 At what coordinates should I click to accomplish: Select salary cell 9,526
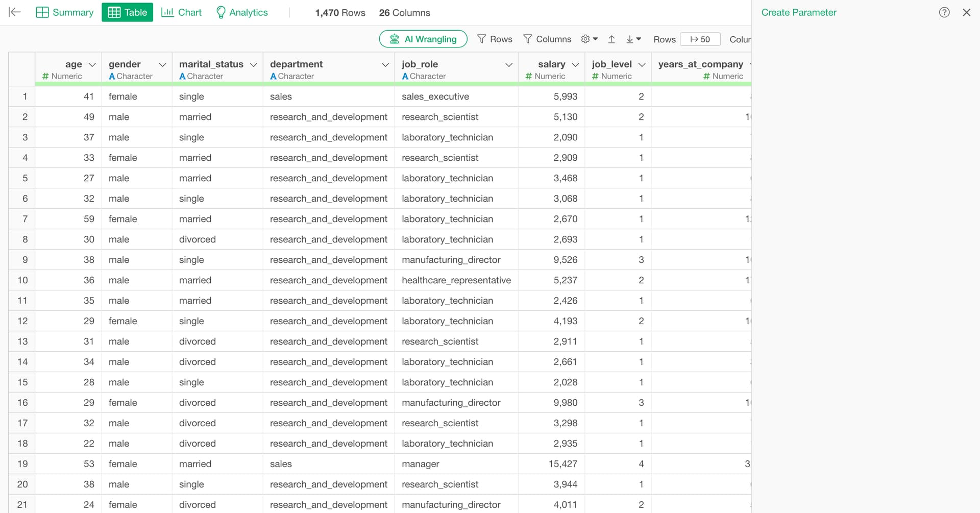point(551,260)
